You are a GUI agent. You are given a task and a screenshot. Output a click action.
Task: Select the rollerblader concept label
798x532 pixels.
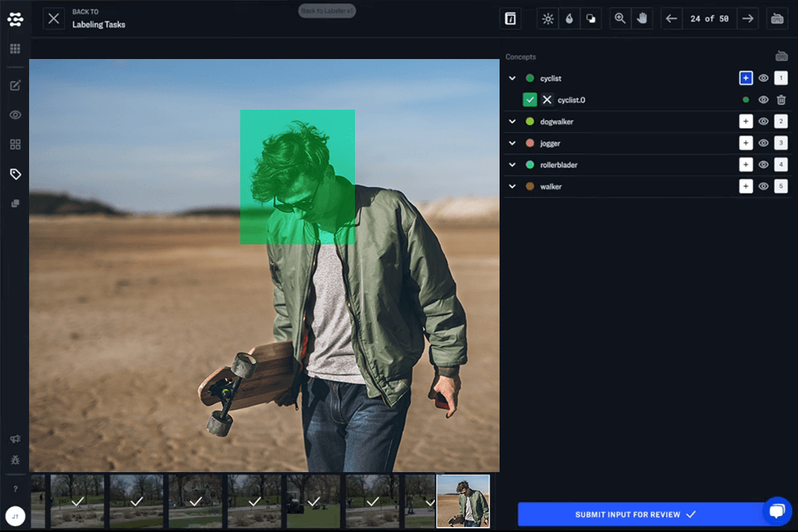coord(559,165)
